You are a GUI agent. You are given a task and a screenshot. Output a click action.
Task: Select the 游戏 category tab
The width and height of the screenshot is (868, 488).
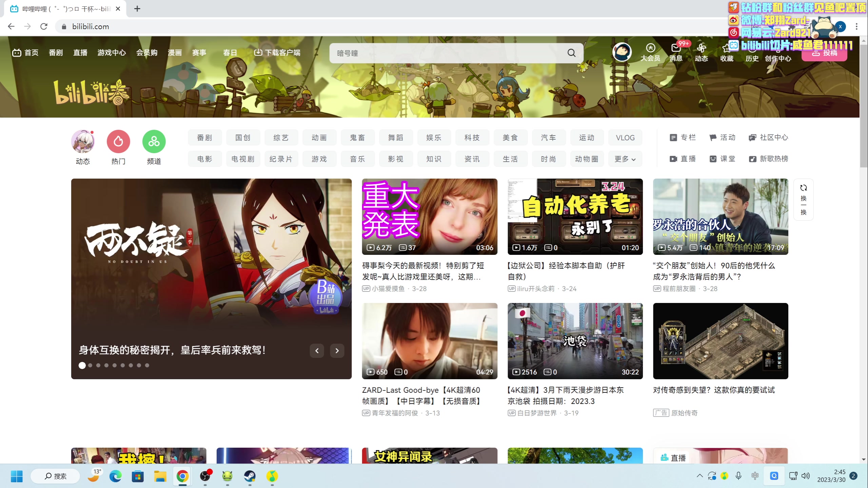319,159
